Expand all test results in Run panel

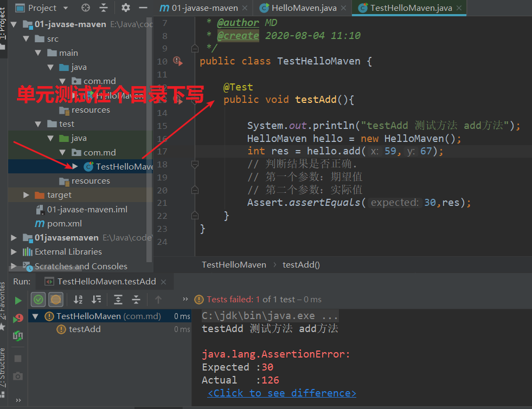tap(118, 300)
